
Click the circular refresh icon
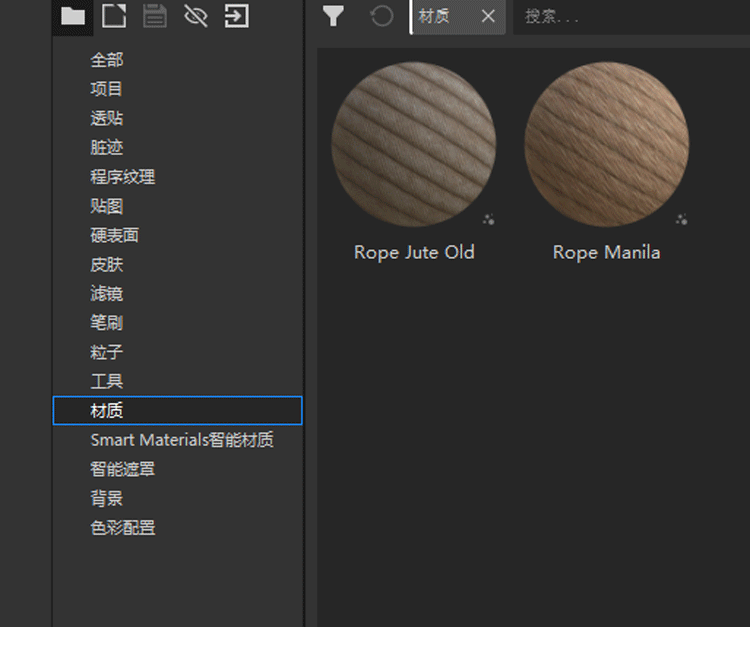click(381, 16)
